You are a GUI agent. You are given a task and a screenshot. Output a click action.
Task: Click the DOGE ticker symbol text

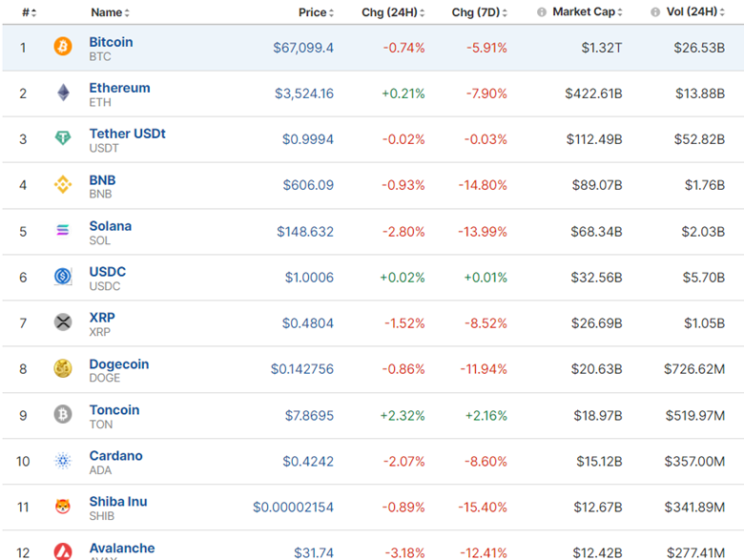pos(105,378)
